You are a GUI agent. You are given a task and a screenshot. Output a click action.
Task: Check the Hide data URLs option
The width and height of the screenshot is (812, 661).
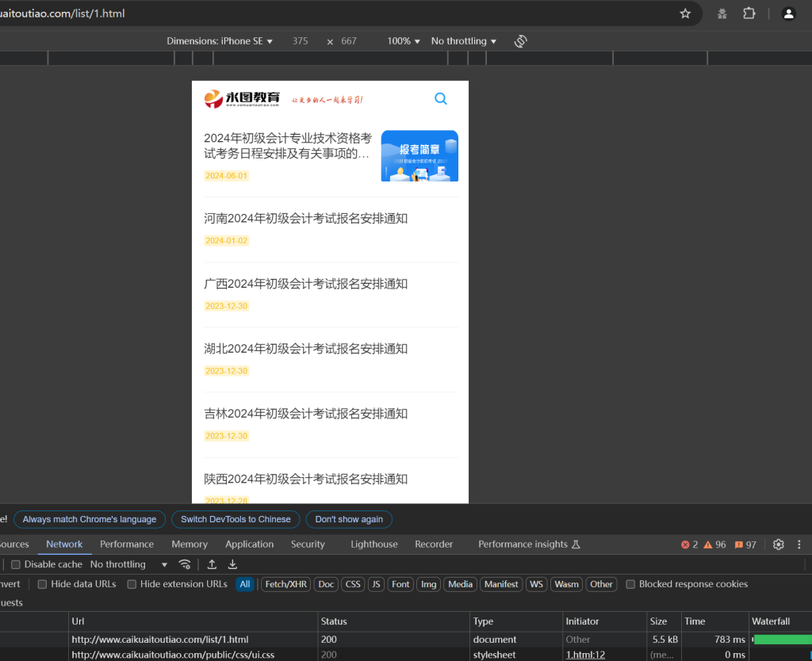click(43, 584)
